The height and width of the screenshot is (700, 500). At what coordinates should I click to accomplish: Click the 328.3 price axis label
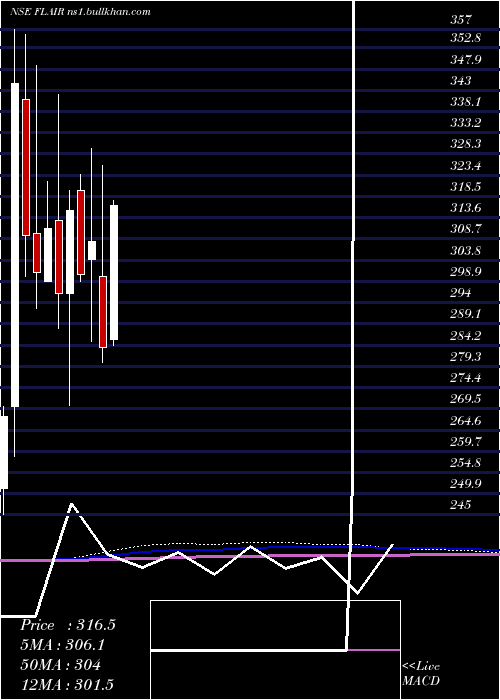pyautogui.click(x=465, y=144)
